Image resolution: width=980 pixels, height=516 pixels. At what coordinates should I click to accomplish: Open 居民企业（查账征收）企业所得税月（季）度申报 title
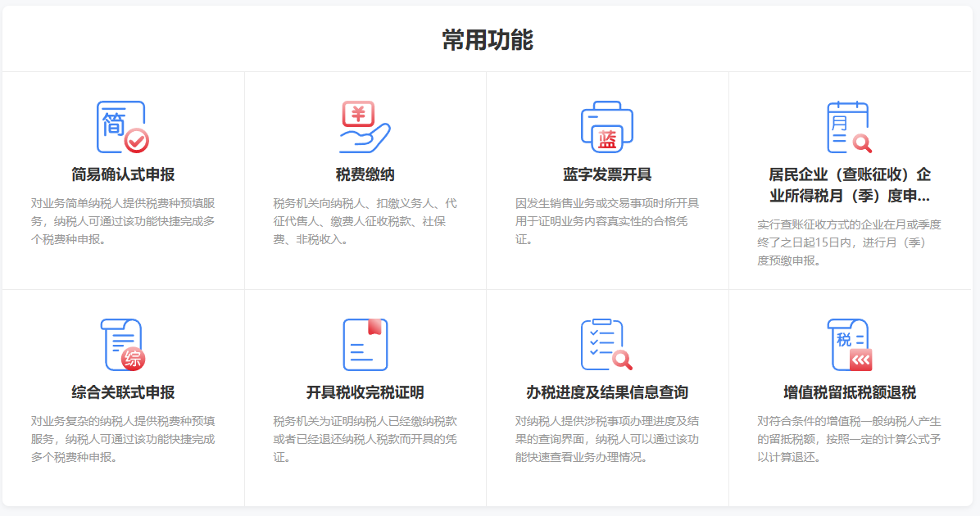[x=850, y=185]
